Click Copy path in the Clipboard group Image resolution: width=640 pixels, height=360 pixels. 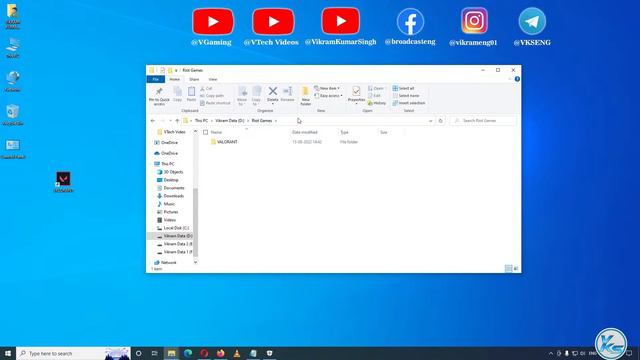click(x=212, y=96)
